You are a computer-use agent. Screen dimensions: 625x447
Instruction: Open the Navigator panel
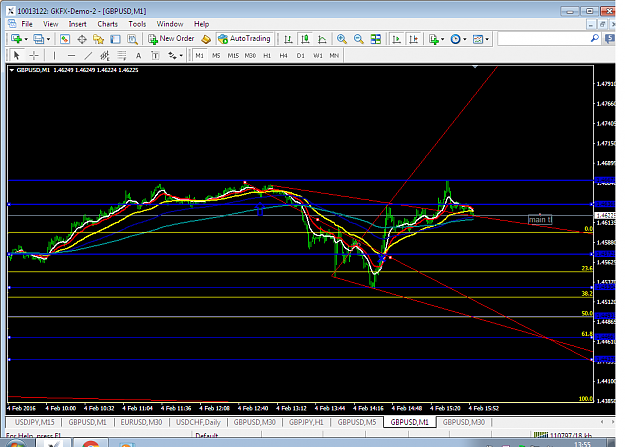(98, 39)
